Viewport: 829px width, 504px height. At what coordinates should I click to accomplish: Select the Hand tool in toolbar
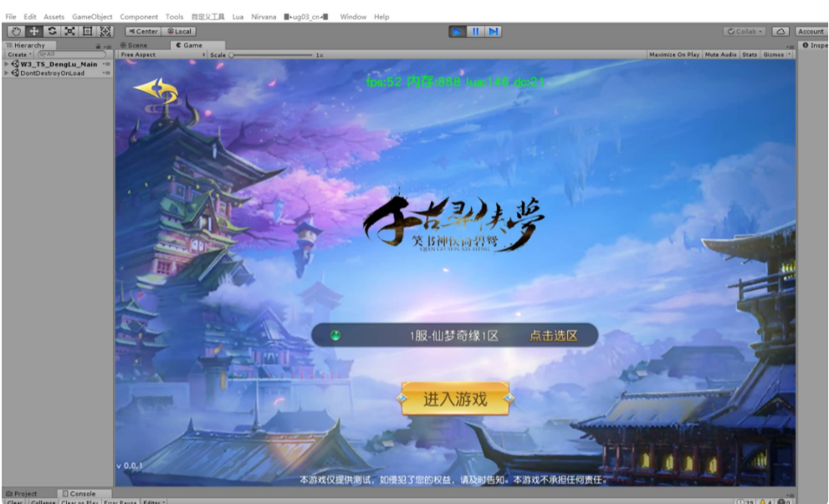(16, 31)
